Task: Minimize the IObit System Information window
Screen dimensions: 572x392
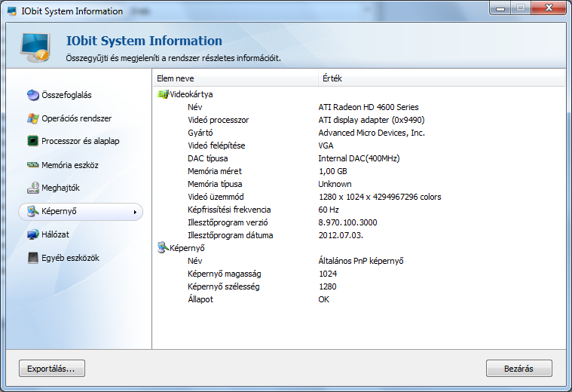Action: (500, 8)
